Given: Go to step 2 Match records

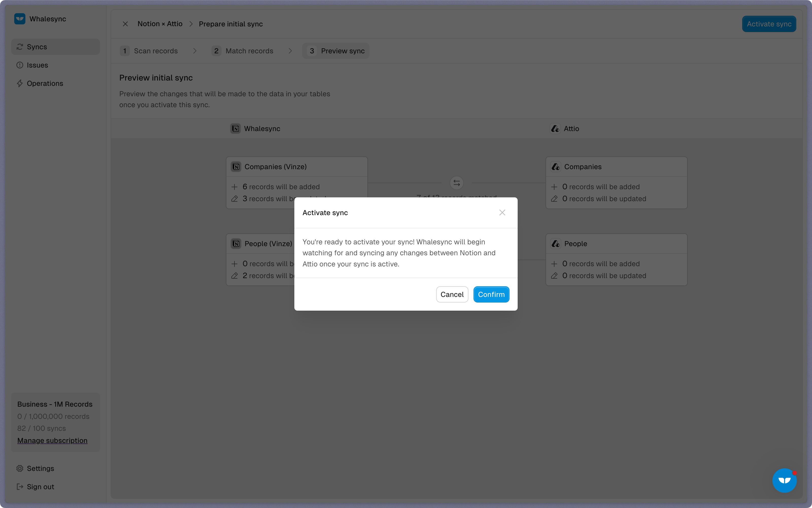Looking at the screenshot, I should point(243,51).
